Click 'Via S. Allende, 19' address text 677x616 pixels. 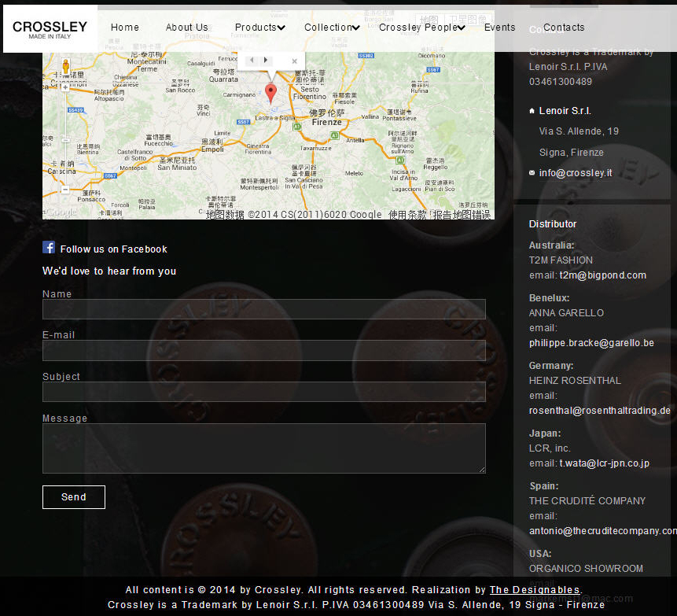point(579,131)
